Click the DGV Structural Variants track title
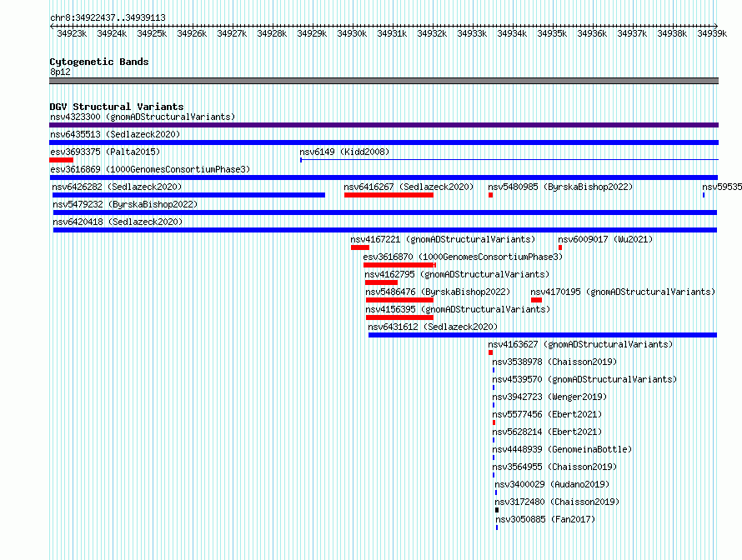 coord(117,107)
